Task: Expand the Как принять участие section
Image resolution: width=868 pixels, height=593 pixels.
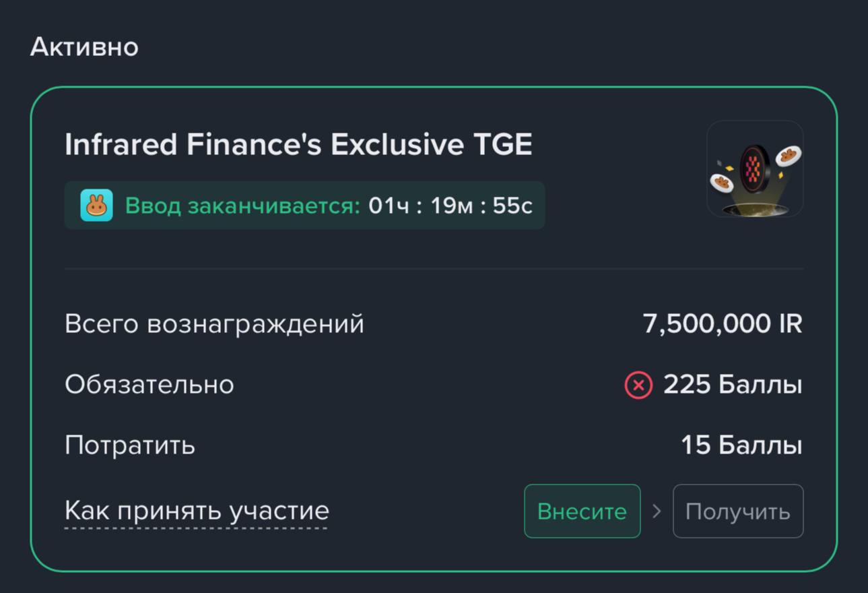Action: (x=195, y=511)
